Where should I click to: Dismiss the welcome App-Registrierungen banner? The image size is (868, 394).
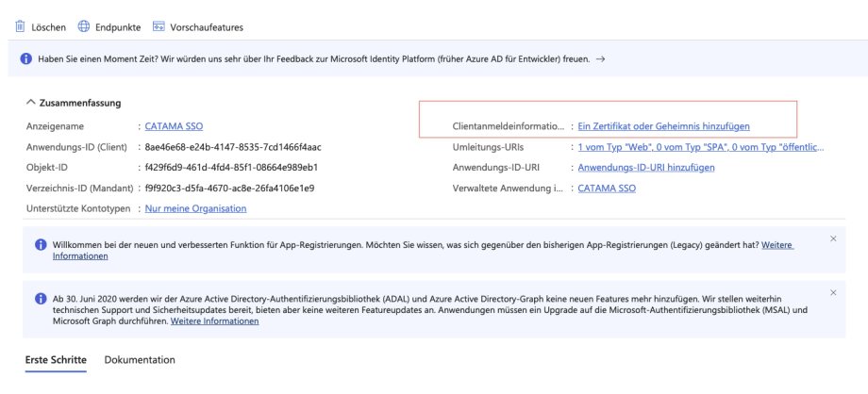(832, 238)
